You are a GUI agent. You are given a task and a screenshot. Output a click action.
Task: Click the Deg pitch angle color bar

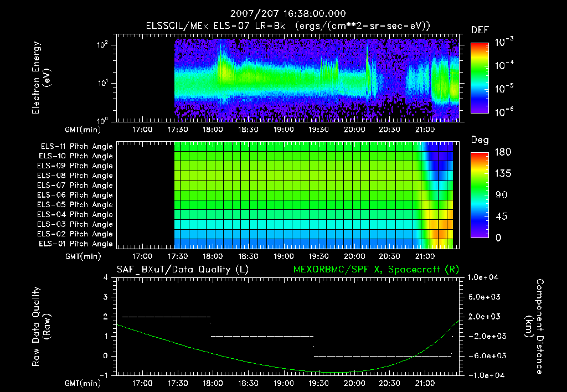(x=480, y=195)
